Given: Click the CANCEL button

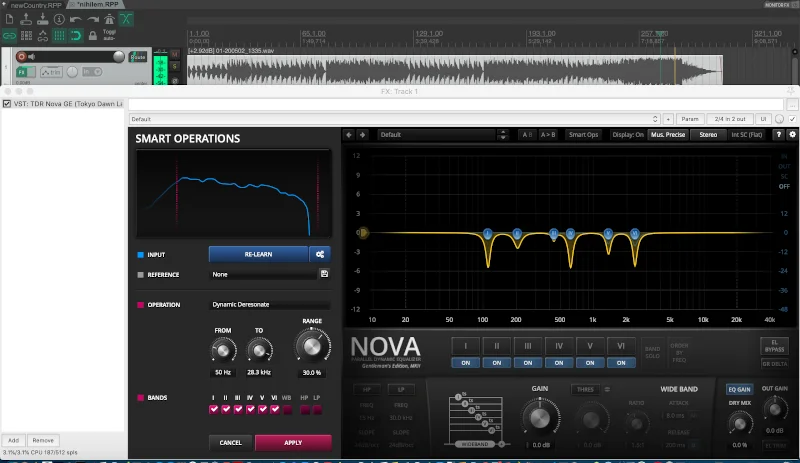Looking at the screenshot, I should pos(231,443).
